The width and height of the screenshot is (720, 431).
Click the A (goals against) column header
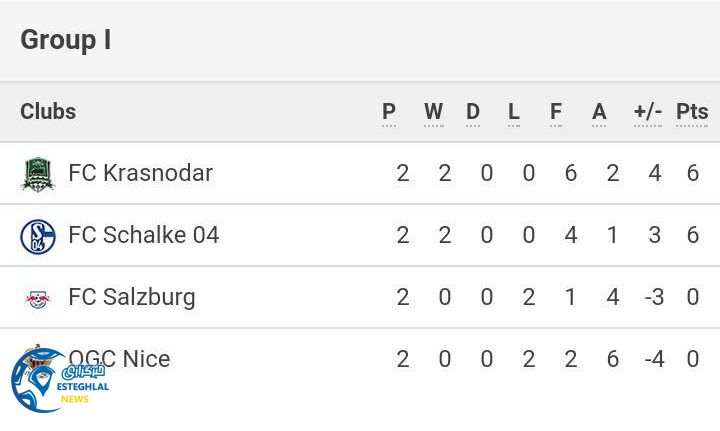tap(599, 112)
